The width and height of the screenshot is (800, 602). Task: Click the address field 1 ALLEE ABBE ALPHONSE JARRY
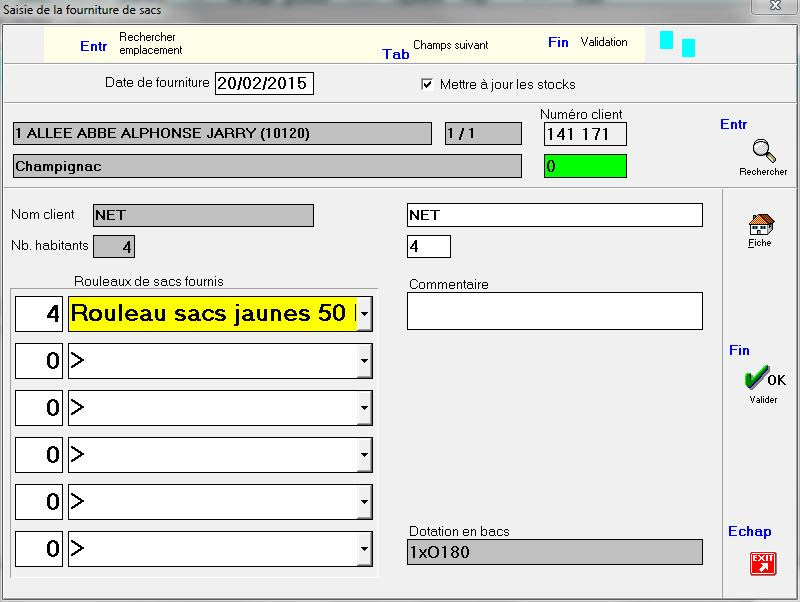tap(222, 134)
